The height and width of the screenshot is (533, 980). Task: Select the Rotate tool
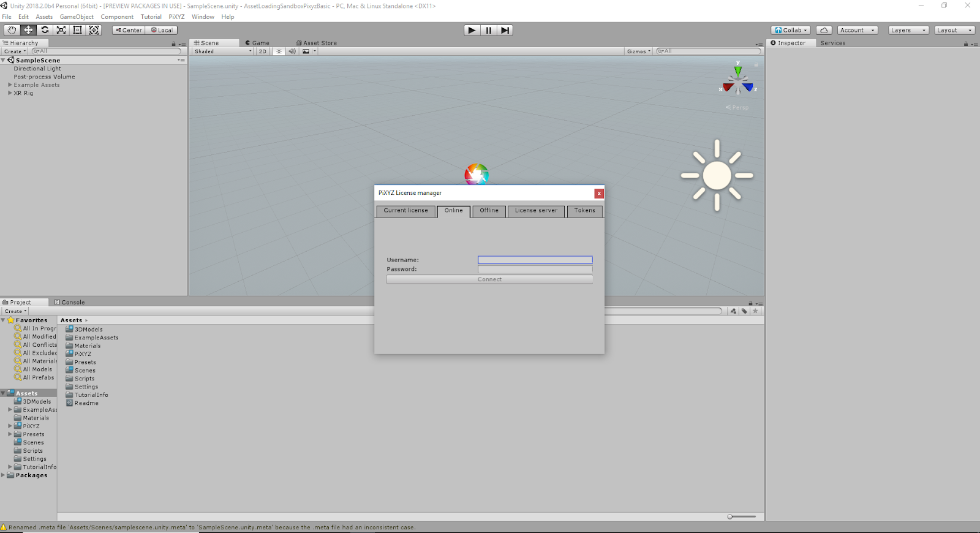click(45, 30)
